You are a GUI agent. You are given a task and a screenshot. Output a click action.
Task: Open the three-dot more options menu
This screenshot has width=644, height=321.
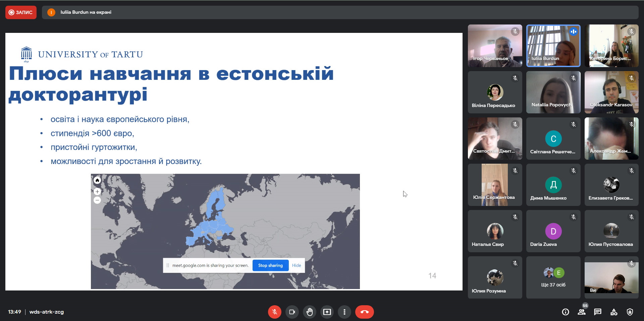coord(344,312)
